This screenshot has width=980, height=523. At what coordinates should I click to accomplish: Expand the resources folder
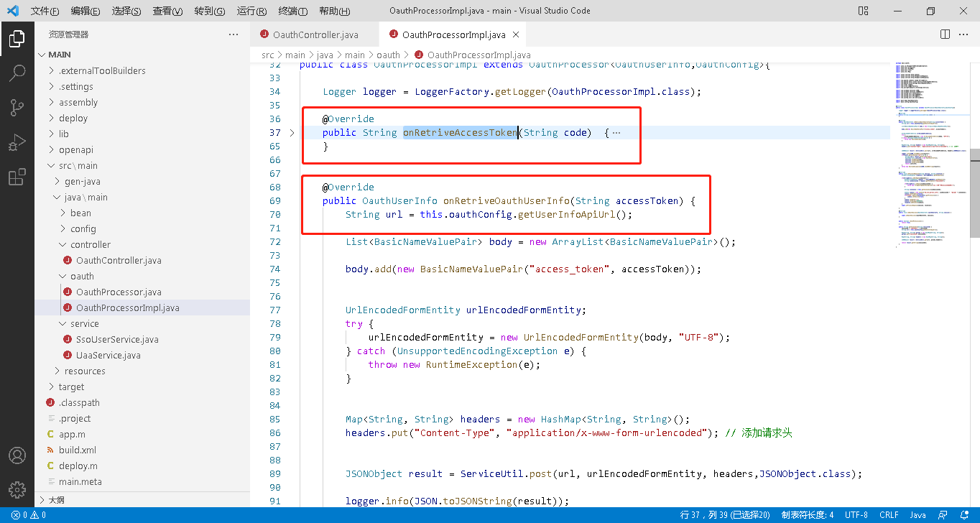coord(84,371)
